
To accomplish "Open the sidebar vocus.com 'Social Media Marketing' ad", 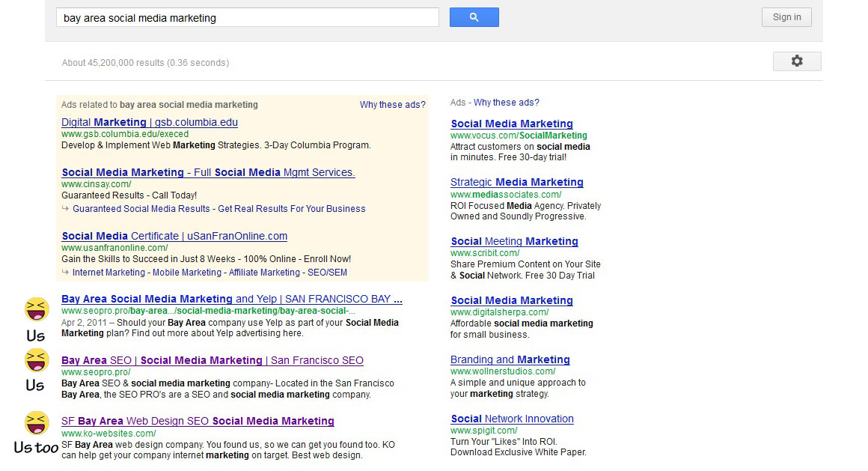I will (x=512, y=124).
